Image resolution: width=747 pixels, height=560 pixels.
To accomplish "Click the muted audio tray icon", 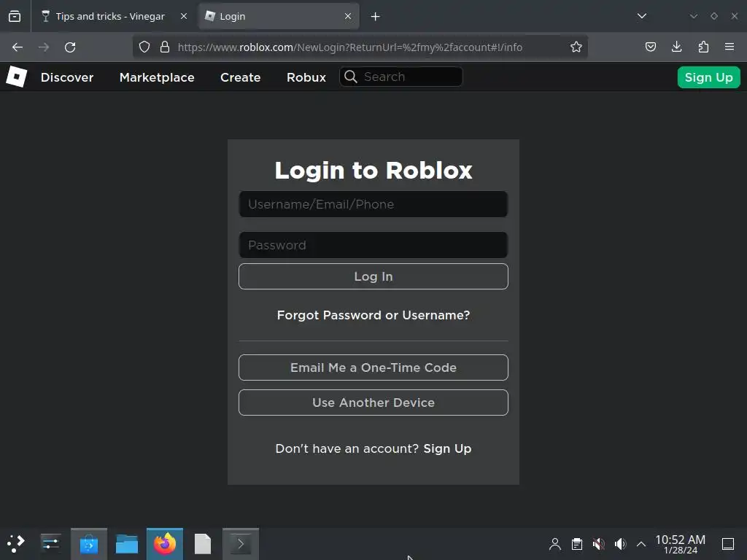I will click(x=599, y=544).
